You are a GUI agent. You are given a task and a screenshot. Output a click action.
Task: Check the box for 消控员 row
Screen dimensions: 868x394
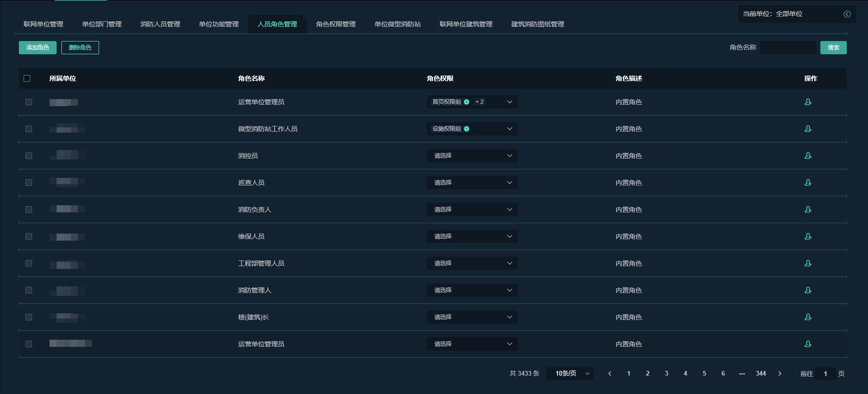[29, 156]
